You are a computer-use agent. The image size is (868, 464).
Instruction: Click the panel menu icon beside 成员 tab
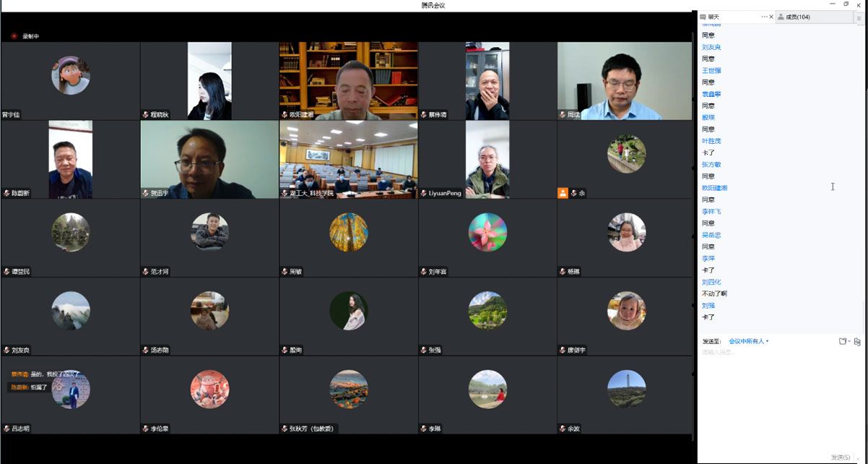(x=859, y=18)
